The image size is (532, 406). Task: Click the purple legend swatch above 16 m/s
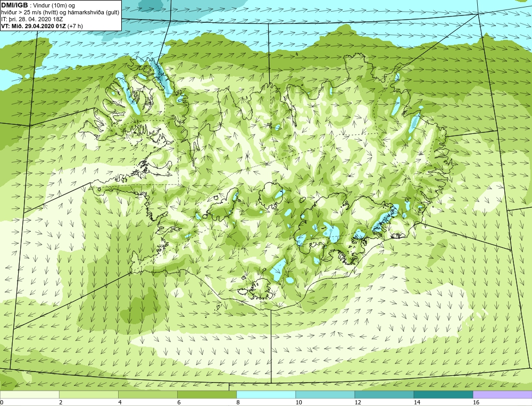click(x=503, y=394)
